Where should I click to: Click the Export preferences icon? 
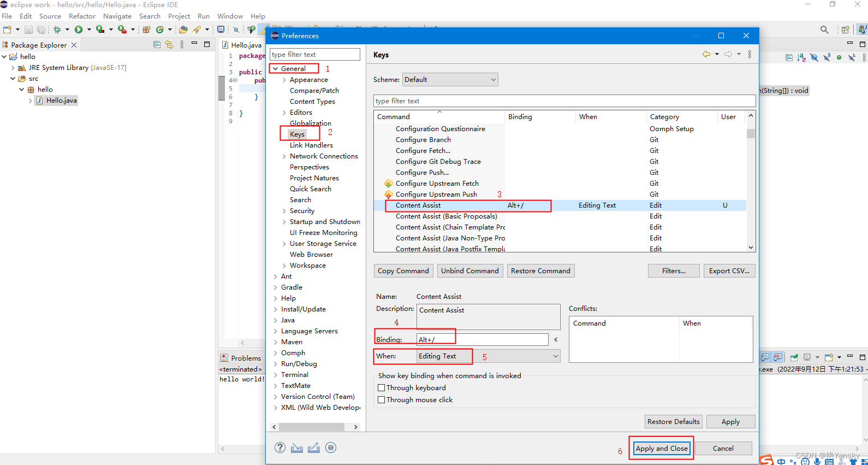(x=313, y=448)
